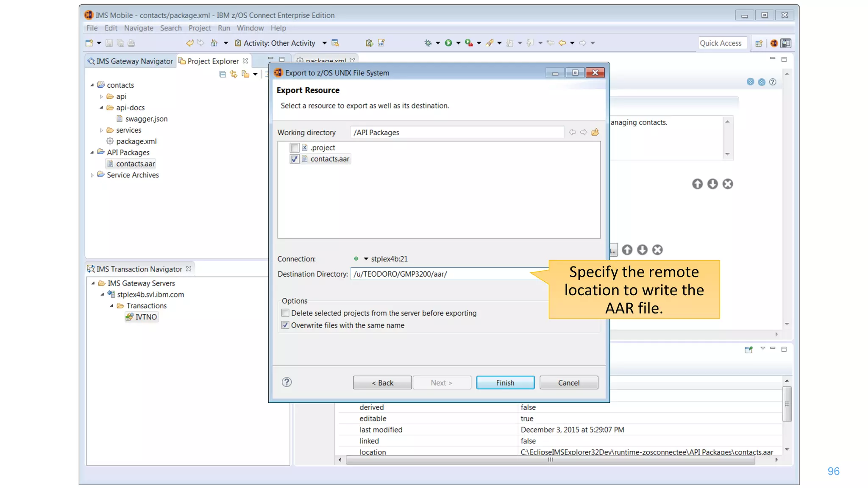
Task: Collapse the contacts project node
Action: click(92, 85)
